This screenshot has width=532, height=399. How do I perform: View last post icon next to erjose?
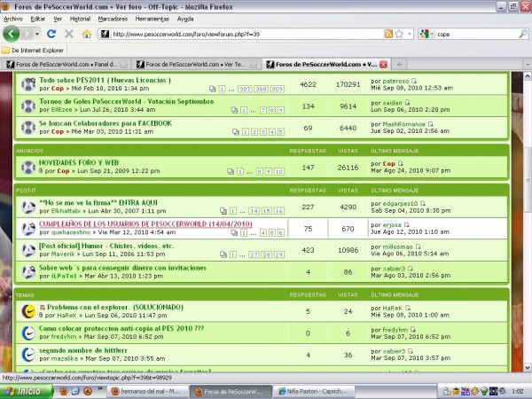(406, 224)
